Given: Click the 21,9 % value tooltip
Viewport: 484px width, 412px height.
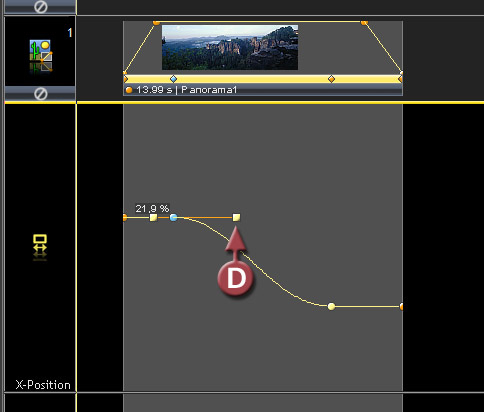Looking at the screenshot, I should coord(152,209).
